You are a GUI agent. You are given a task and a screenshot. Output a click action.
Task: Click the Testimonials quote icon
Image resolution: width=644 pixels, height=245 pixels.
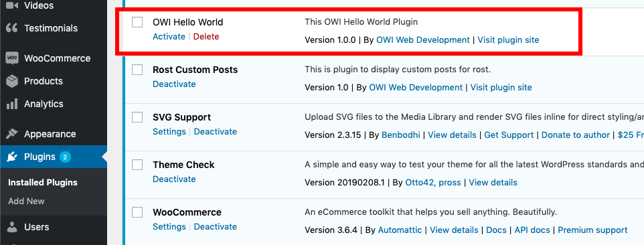(x=12, y=28)
